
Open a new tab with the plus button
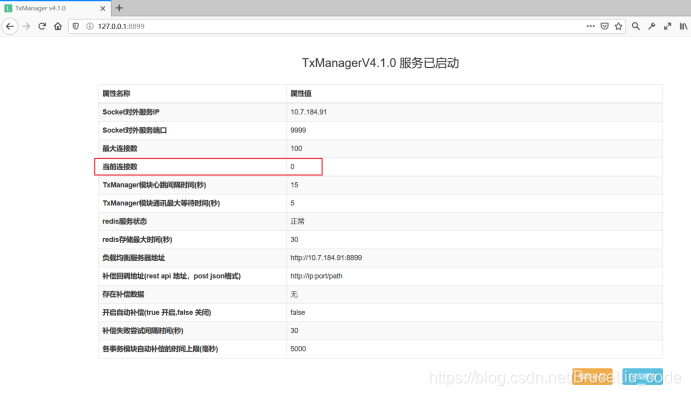(119, 8)
